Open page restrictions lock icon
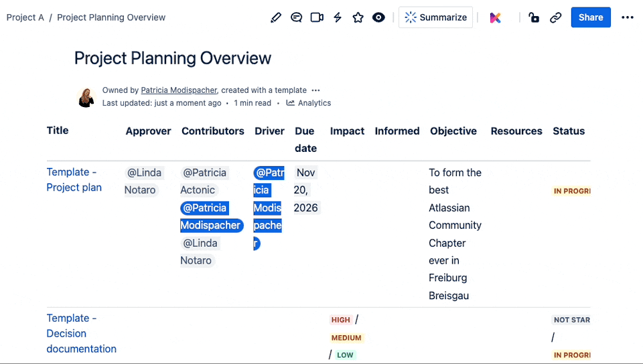The width and height of the screenshot is (643, 364). tap(534, 17)
